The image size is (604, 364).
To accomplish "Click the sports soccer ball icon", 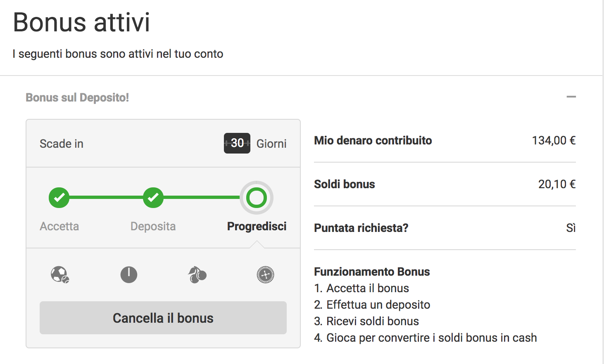I will tap(60, 274).
